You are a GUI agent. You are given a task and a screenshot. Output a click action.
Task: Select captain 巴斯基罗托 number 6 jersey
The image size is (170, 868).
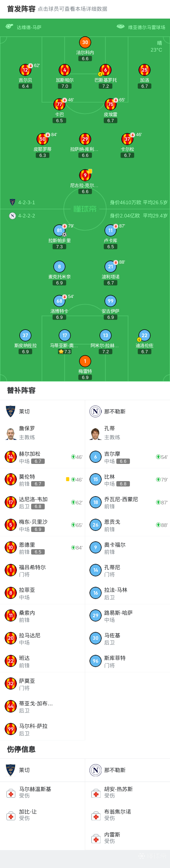coord(105,70)
